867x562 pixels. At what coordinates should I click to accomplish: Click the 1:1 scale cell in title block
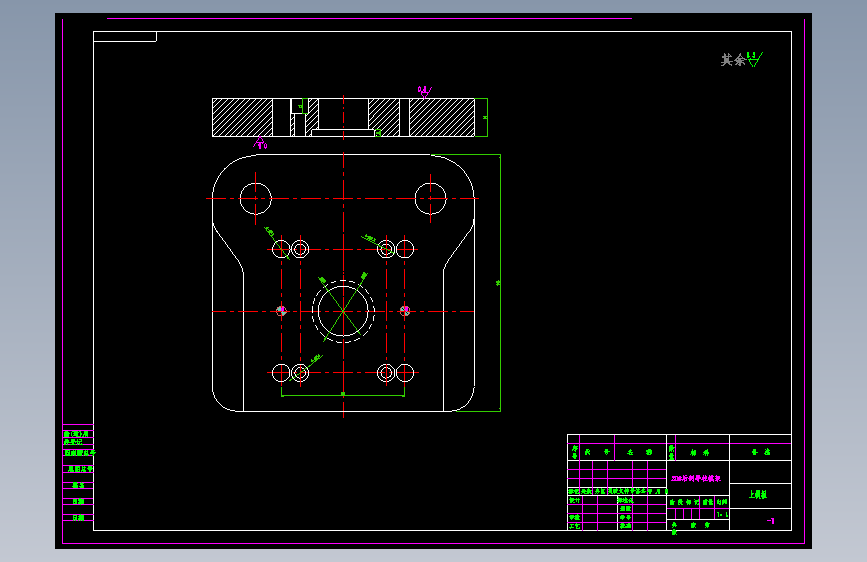click(x=722, y=514)
